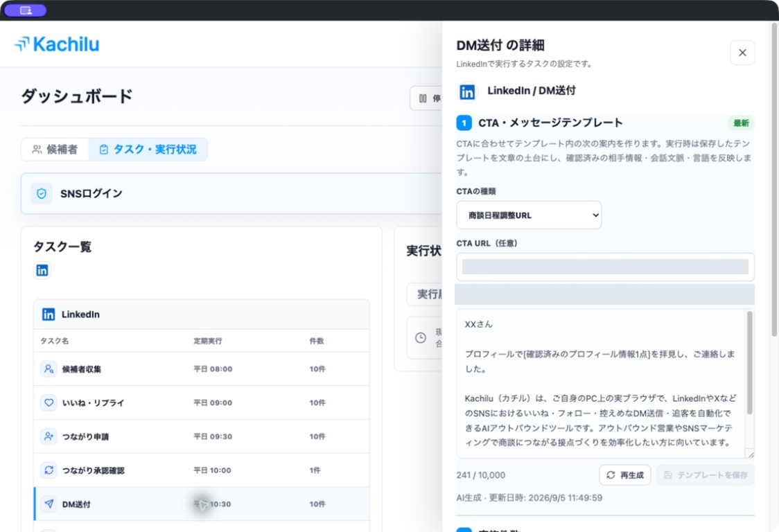
Task: Click the message template text area
Action: coord(601,384)
